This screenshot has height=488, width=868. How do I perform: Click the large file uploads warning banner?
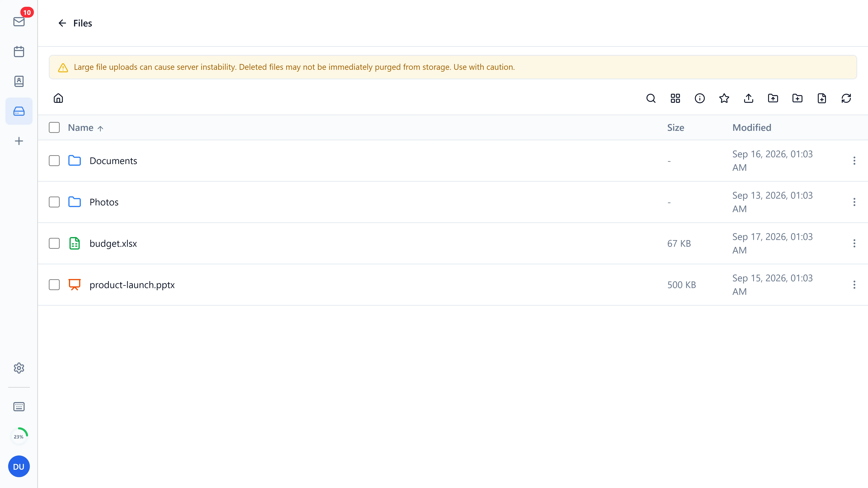(452, 67)
